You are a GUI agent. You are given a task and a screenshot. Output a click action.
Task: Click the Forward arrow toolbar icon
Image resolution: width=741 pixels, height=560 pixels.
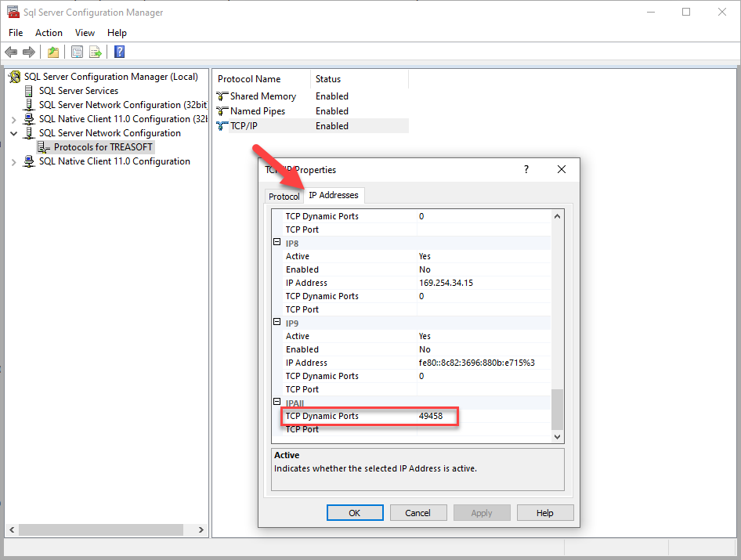[x=29, y=52]
